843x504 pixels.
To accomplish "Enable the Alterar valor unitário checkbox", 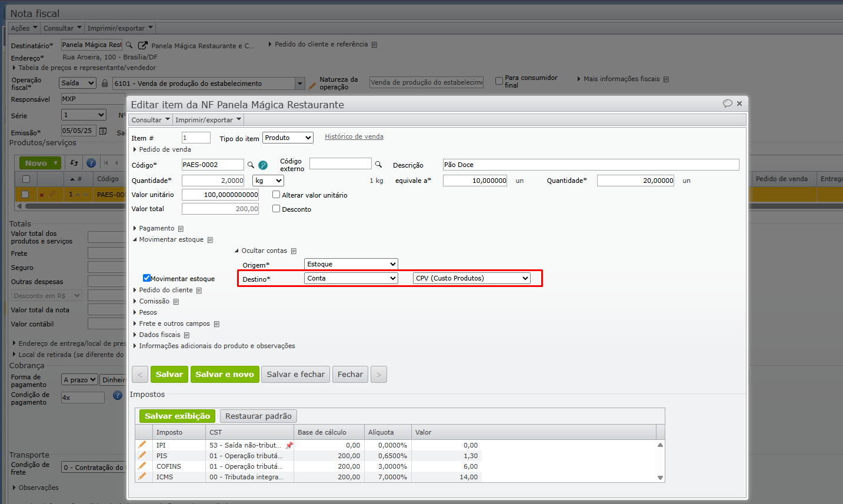I will [276, 195].
